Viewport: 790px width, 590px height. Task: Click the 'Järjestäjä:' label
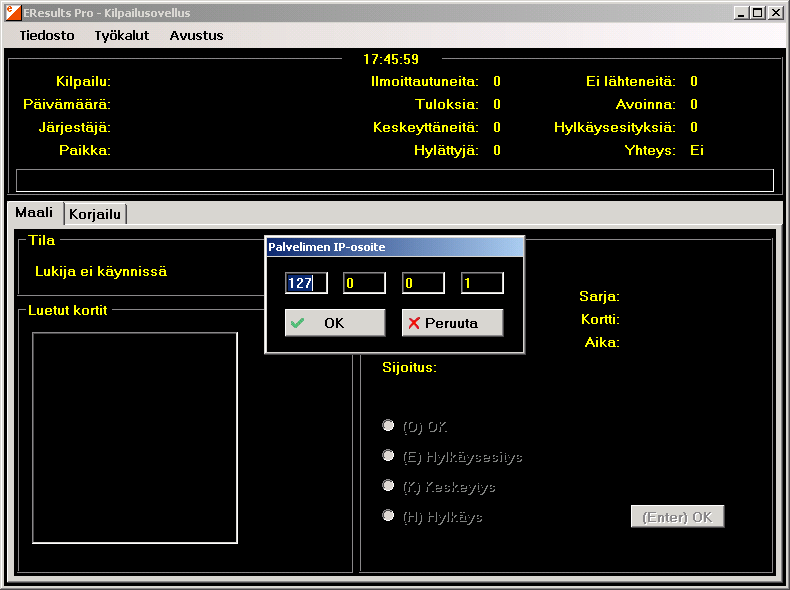click(75, 127)
